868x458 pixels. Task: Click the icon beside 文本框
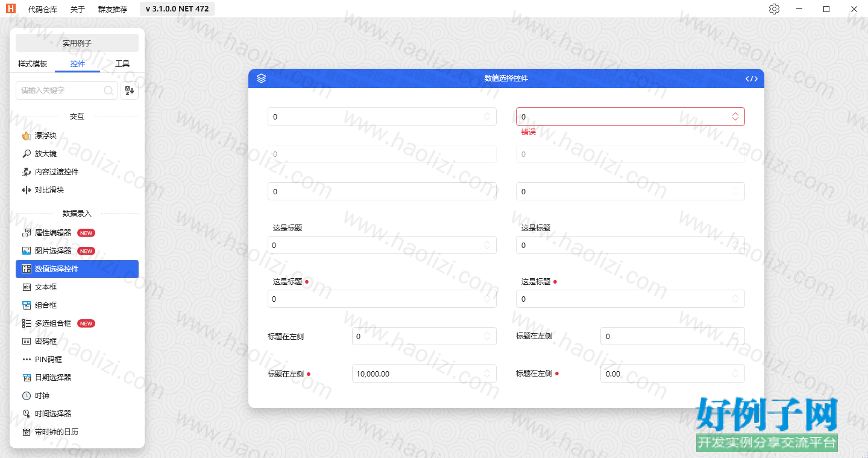pos(27,287)
